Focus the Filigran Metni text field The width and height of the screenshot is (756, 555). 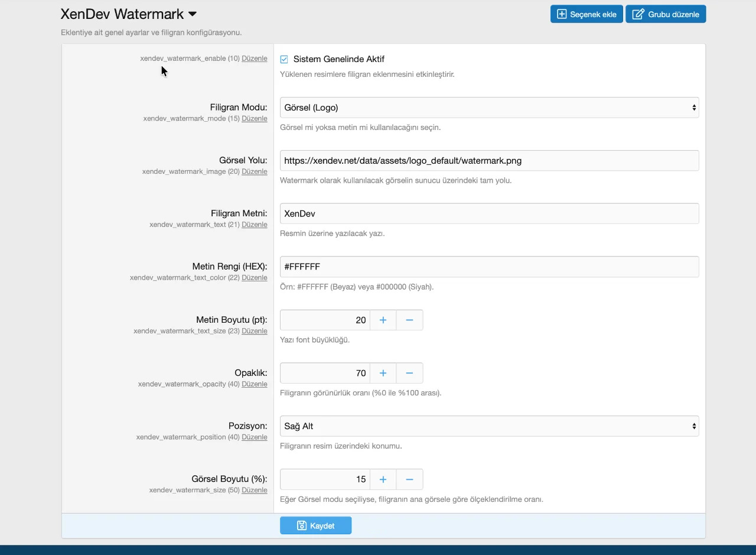tap(489, 213)
